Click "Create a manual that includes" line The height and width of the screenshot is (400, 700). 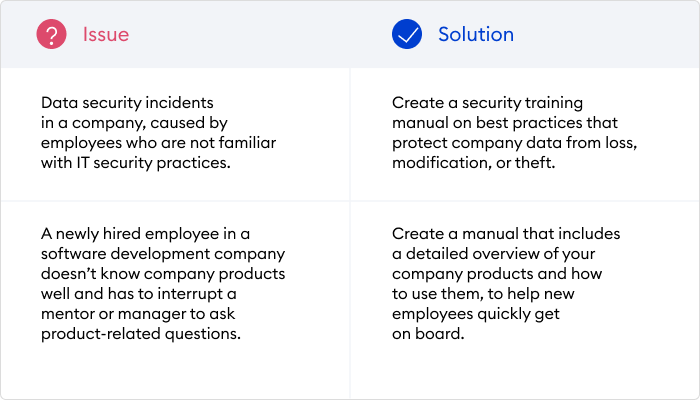506,234
